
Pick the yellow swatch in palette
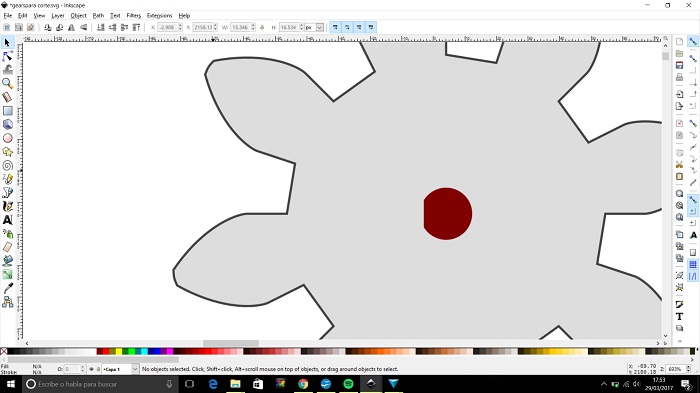119,352
